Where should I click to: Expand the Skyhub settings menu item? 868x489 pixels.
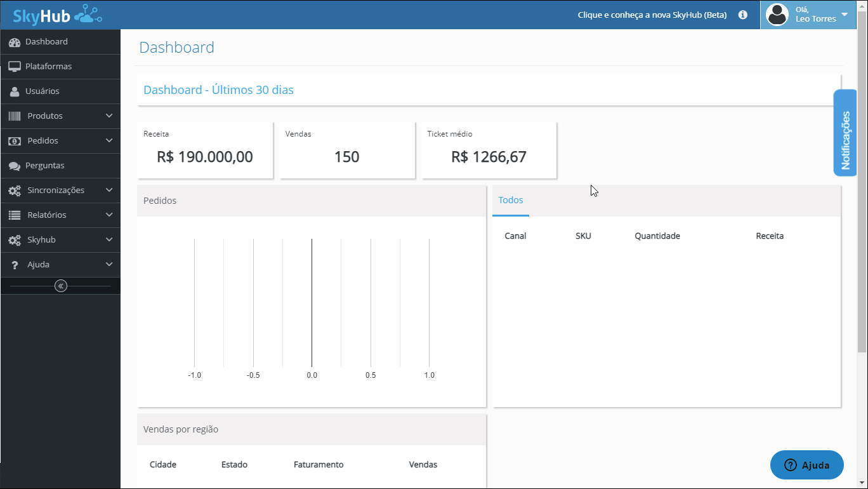click(x=41, y=240)
